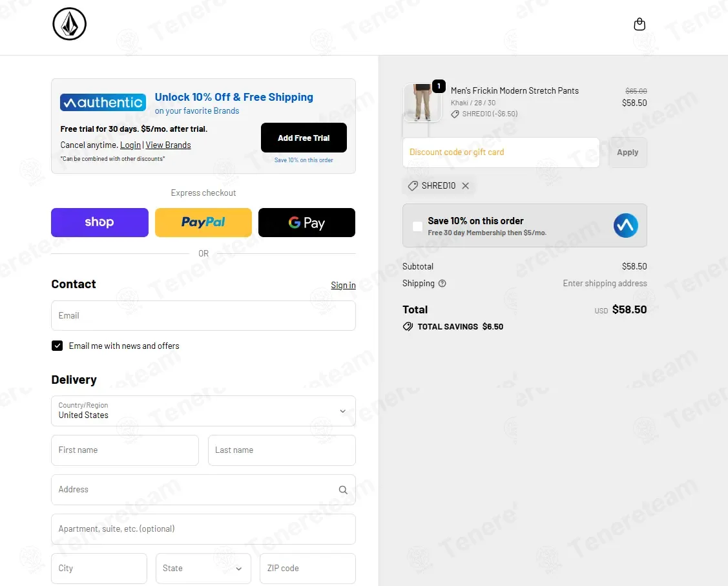This screenshot has height=586, width=728.
Task: Pay with Shop Pay express checkout
Action: pos(99,223)
